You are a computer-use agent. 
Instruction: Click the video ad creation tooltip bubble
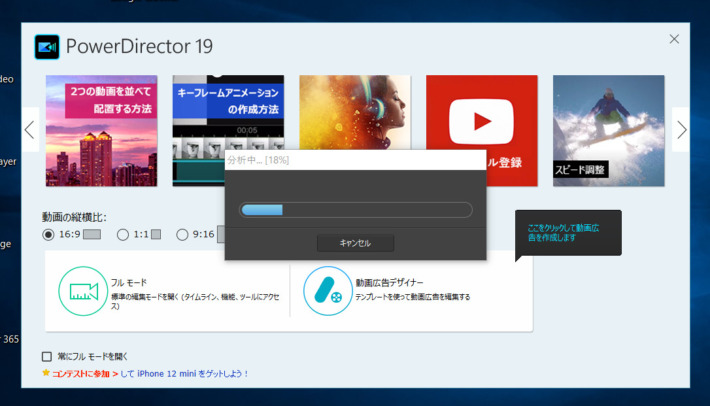[x=568, y=233]
